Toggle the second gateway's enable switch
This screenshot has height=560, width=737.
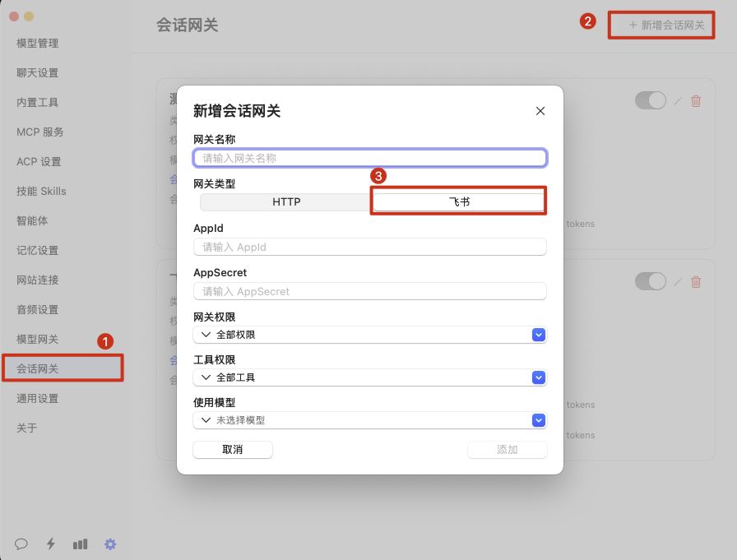click(650, 281)
